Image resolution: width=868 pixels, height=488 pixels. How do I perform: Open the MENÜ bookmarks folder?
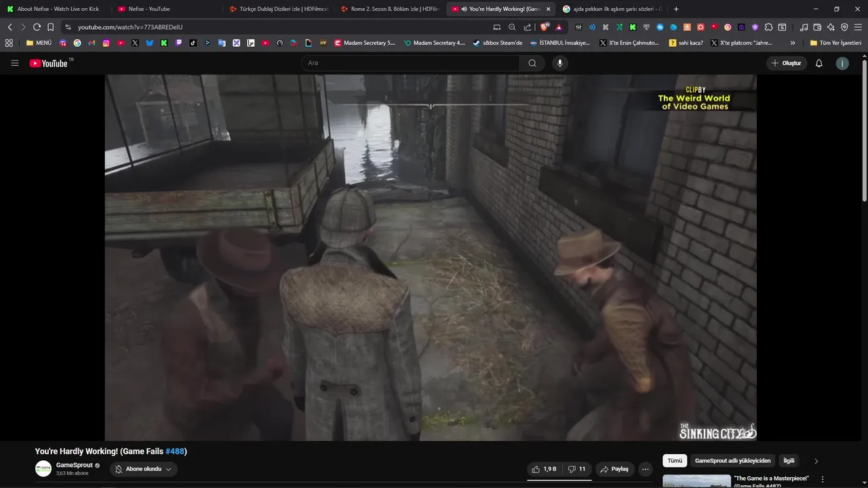(x=39, y=43)
